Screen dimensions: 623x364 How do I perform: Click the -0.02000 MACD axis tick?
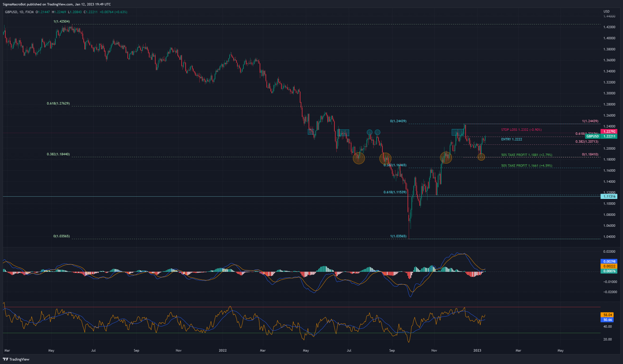[x=610, y=292]
